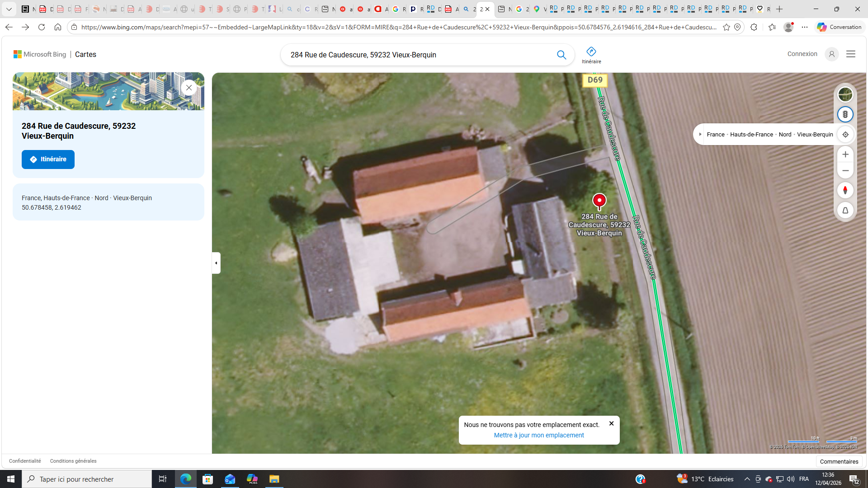This screenshot has height=488, width=868.
Task: Click the red map pin marker
Action: (599, 202)
